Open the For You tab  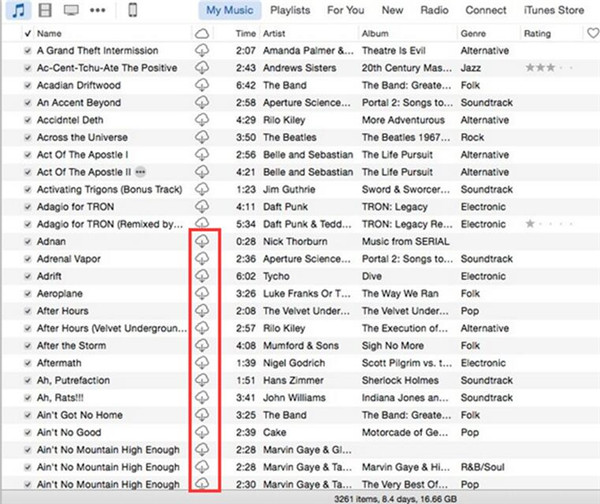346,10
